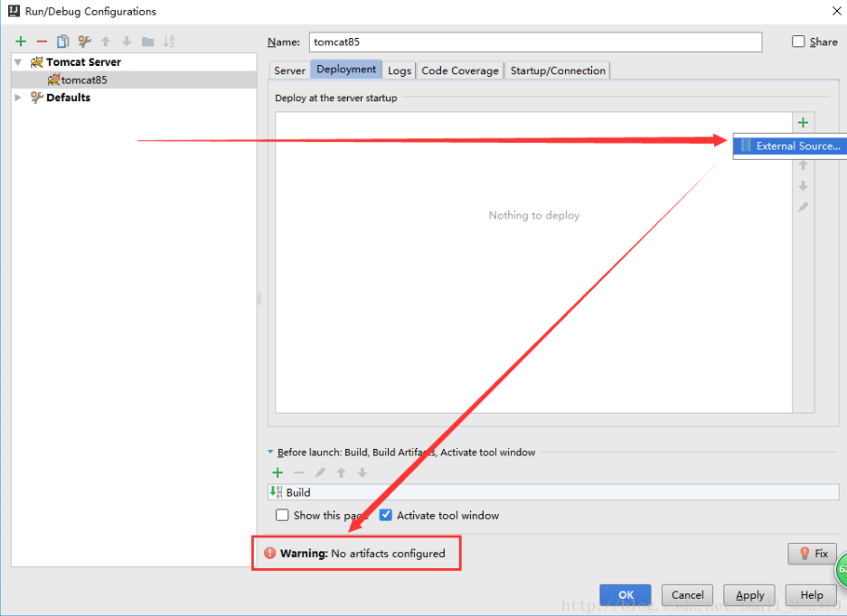Choose External Source menu item
The image size is (847, 616).
point(790,145)
